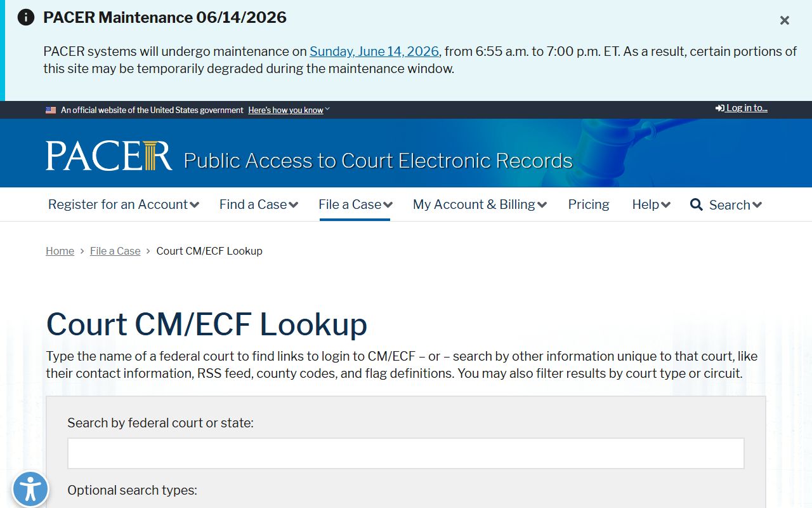Click the Optional search types label
This screenshot has height=508, width=812.
point(132,490)
